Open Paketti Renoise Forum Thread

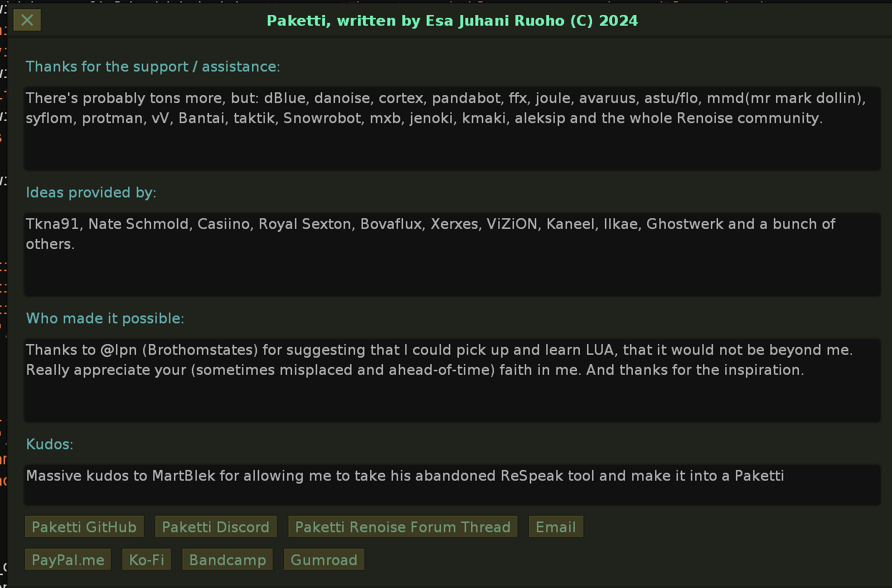402,527
